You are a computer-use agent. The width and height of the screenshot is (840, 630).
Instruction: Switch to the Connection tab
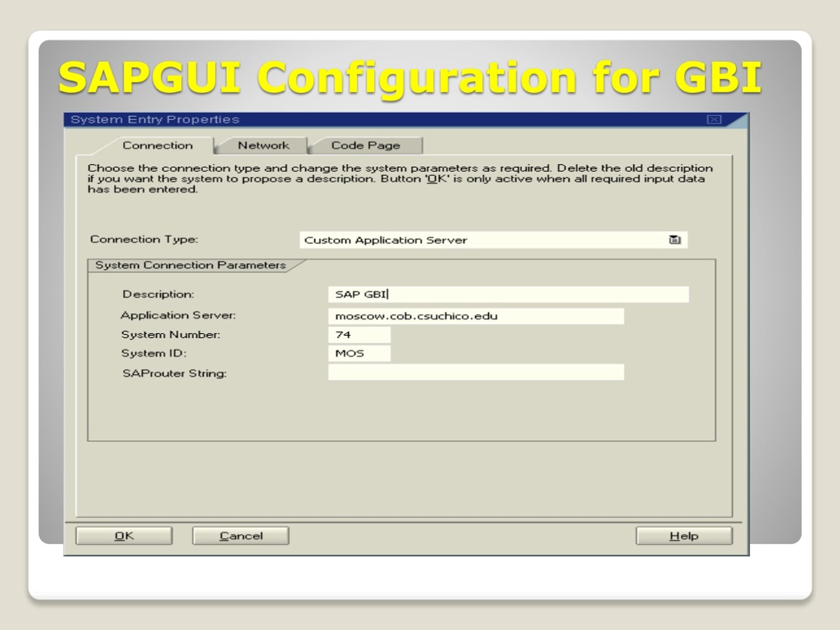157,145
